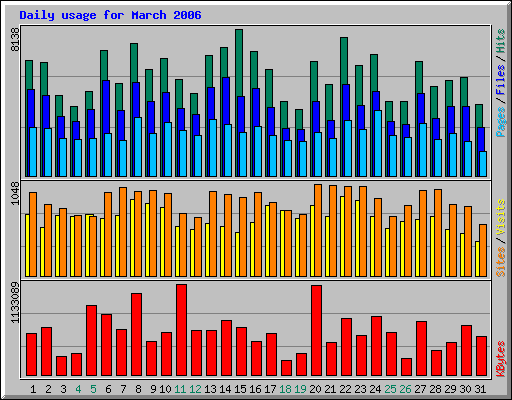This screenshot has height=400, width=512.
Task: Click day 2 on the x-axis
Action: (x=48, y=389)
